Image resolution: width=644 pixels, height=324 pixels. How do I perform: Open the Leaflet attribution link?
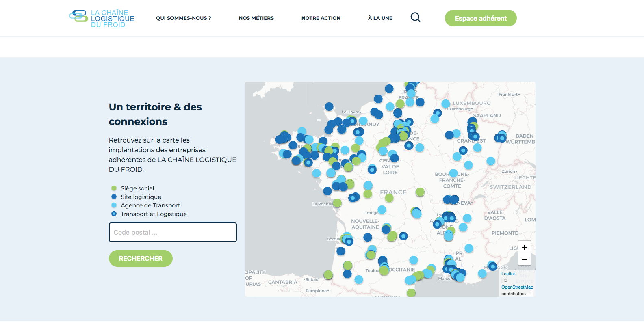(508, 274)
